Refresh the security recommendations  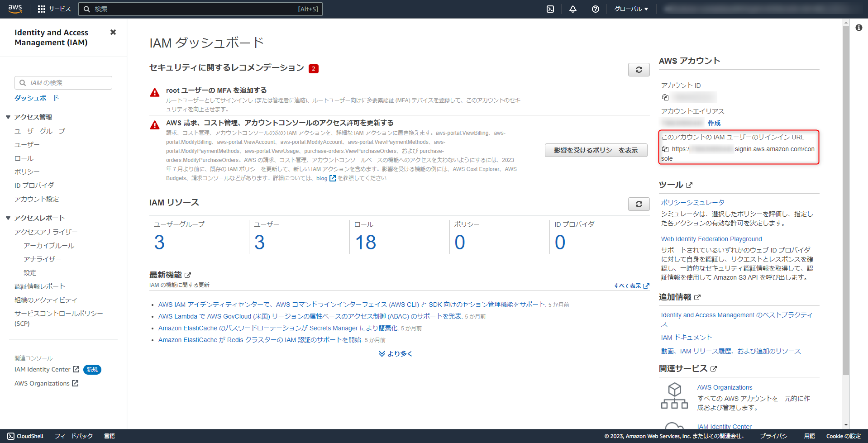638,69
